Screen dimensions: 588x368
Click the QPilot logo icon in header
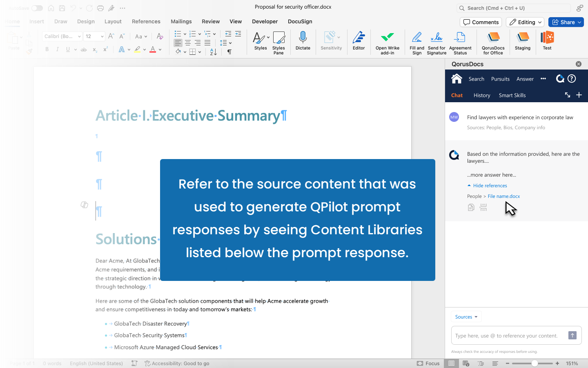tap(560, 79)
